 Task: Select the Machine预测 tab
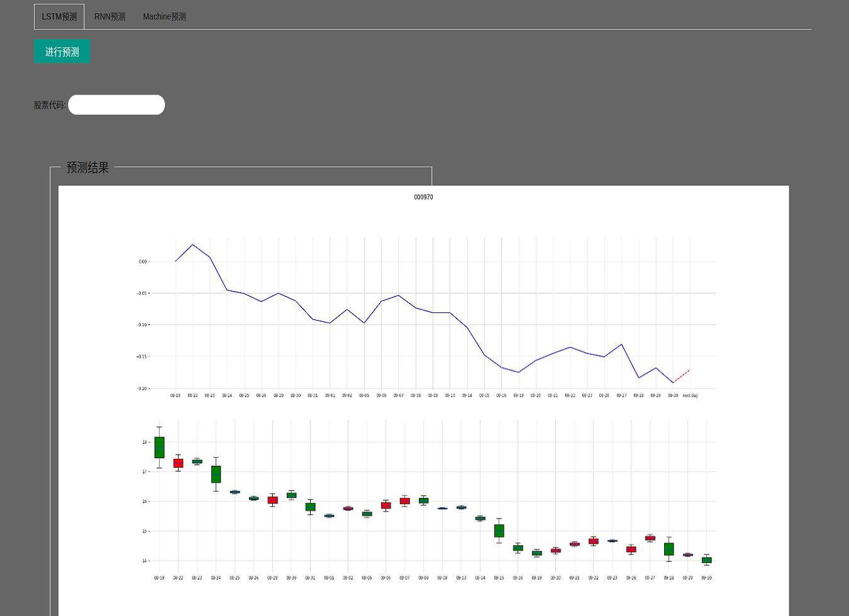[164, 17]
